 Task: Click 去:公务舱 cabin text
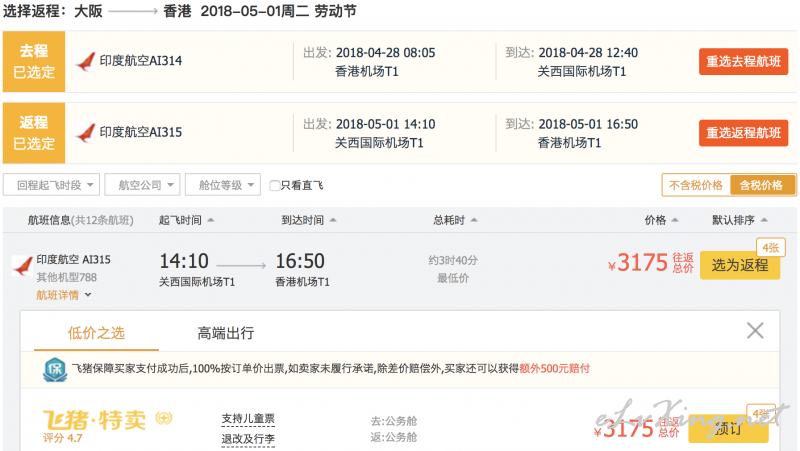tap(394, 421)
